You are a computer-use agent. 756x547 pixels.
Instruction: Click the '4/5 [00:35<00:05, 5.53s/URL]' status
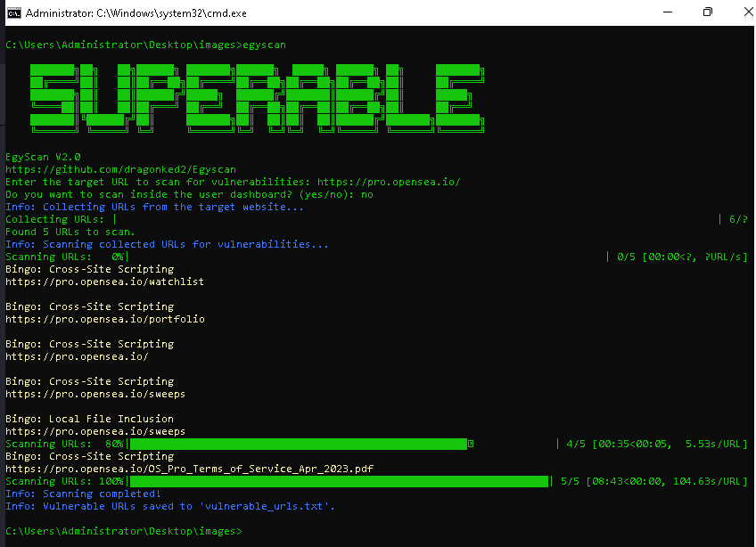pyautogui.click(x=657, y=445)
